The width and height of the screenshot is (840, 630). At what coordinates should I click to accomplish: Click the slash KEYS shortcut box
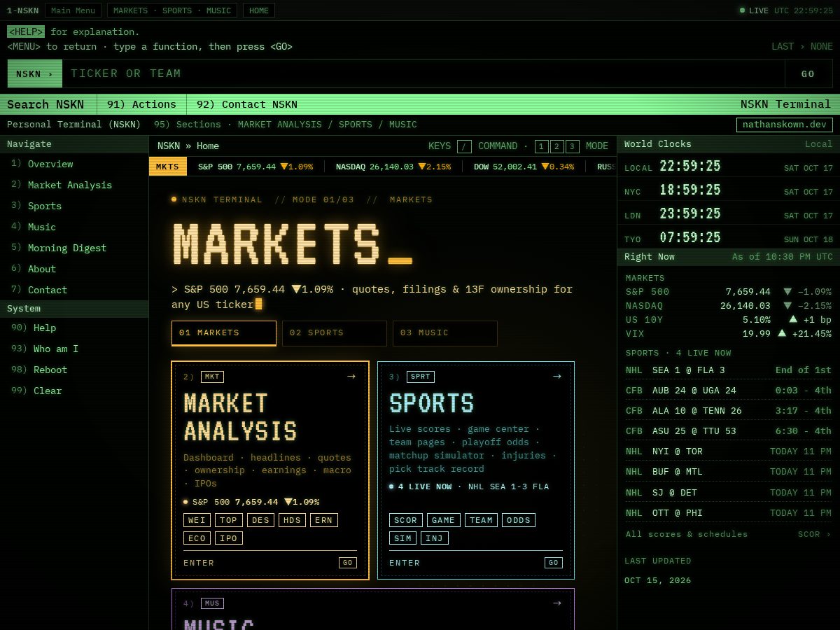pos(464,146)
